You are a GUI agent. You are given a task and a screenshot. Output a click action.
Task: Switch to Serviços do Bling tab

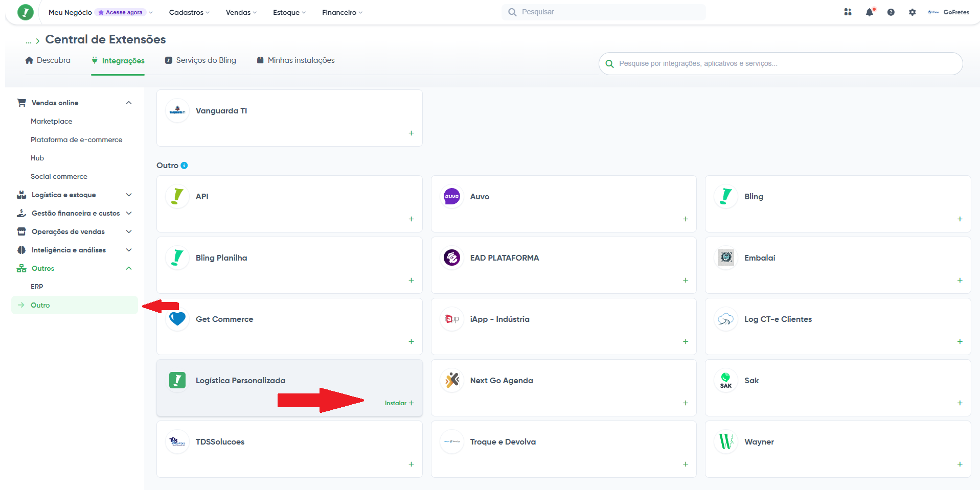tap(200, 60)
